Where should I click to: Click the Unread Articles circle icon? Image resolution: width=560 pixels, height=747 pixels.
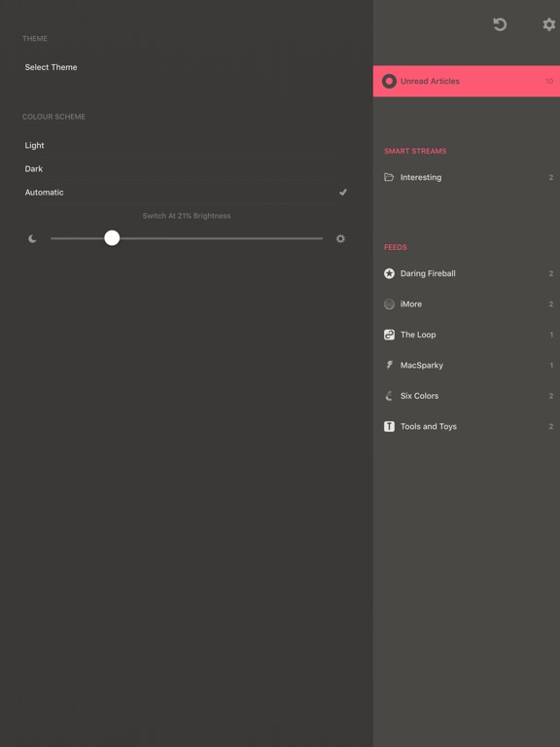click(389, 81)
